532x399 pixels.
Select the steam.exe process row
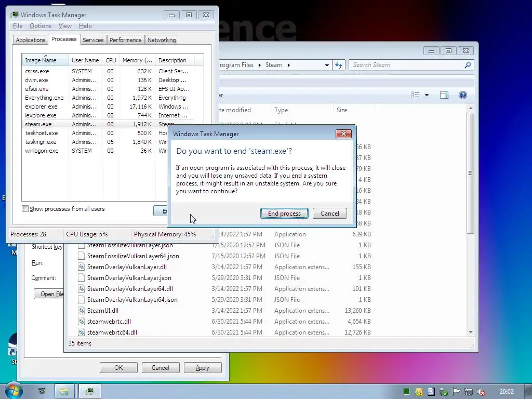pyautogui.click(x=108, y=124)
